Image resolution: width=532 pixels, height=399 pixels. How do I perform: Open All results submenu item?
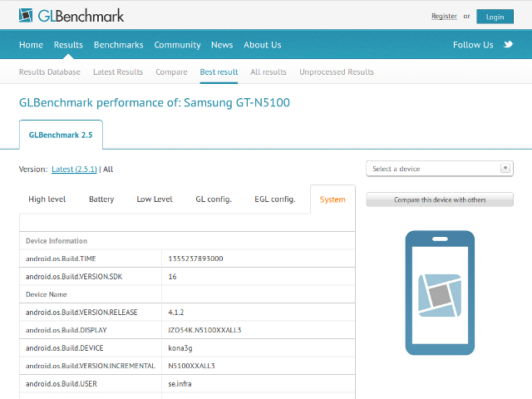268,72
